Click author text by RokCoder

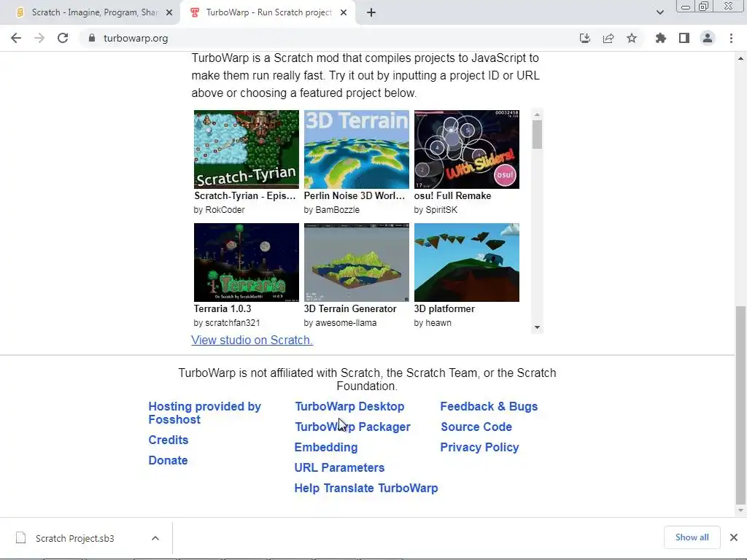[219, 210]
